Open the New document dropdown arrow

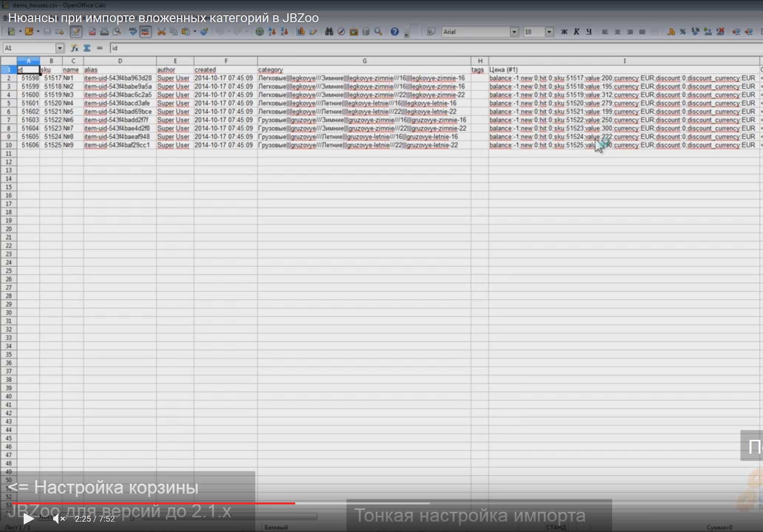20,32
